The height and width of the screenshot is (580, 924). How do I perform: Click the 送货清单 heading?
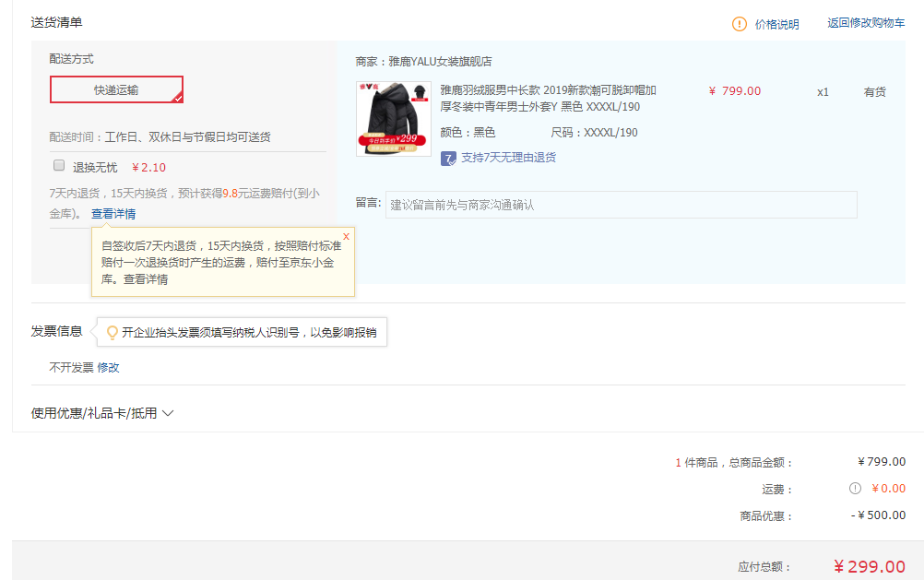pos(56,22)
